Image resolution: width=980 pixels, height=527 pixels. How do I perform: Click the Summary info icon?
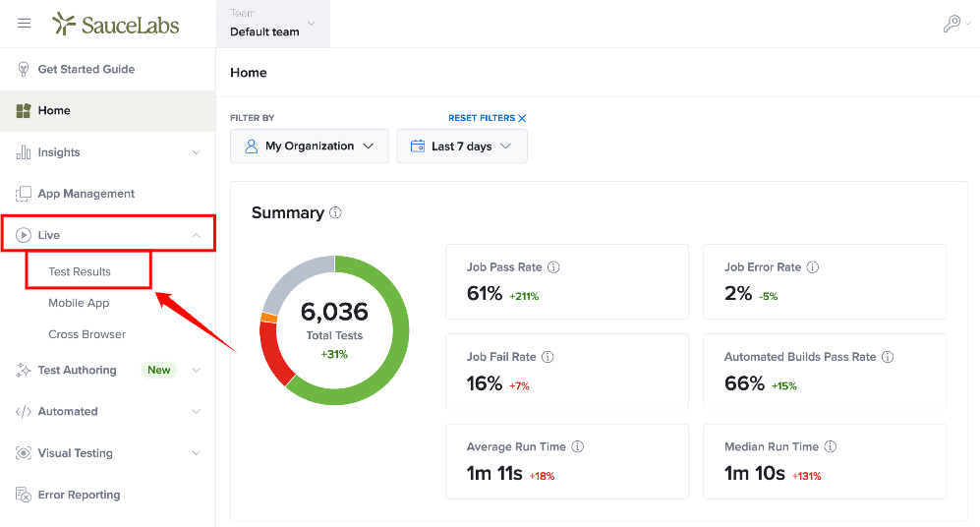(335, 212)
